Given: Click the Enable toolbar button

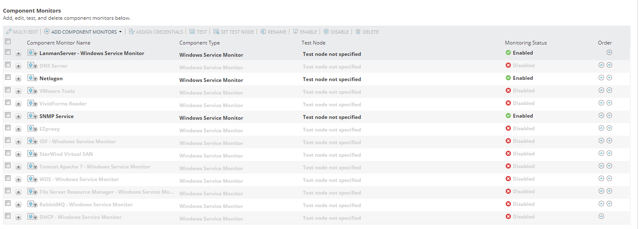Looking at the screenshot, I should tap(305, 32).
